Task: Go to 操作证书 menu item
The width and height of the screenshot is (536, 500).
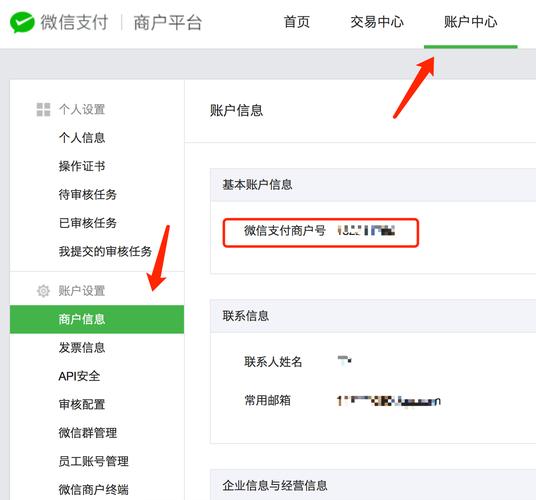Action: 82,166
